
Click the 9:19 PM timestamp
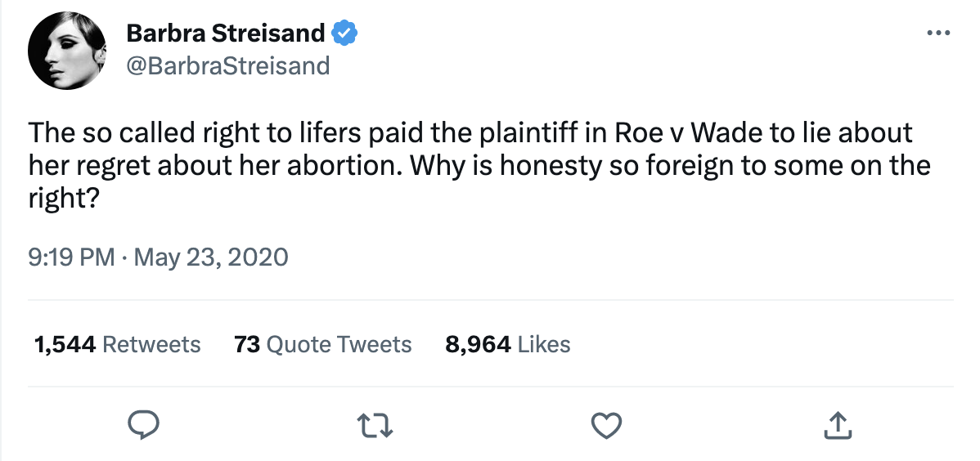tap(70, 258)
